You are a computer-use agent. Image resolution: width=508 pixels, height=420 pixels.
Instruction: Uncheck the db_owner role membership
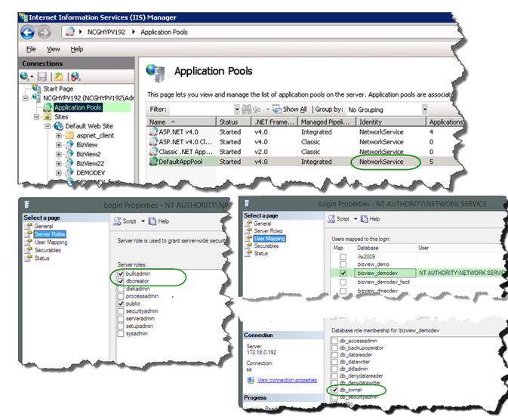335,390
